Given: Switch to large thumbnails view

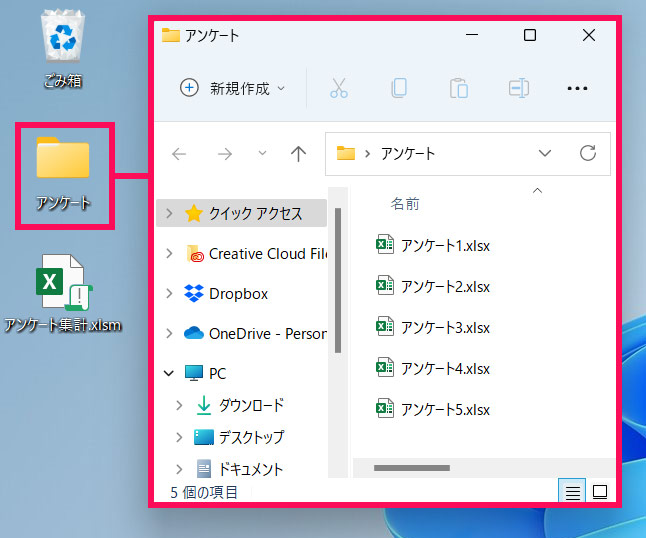Looking at the screenshot, I should [x=600, y=492].
